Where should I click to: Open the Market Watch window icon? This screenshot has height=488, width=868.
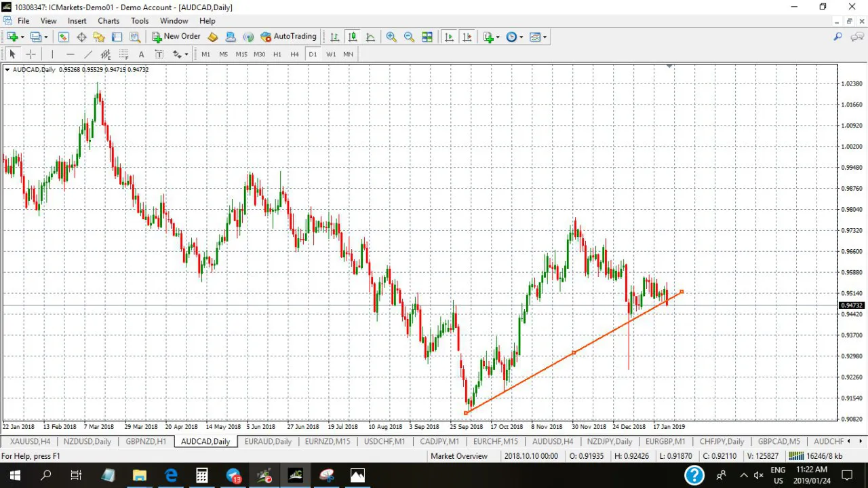coord(64,37)
